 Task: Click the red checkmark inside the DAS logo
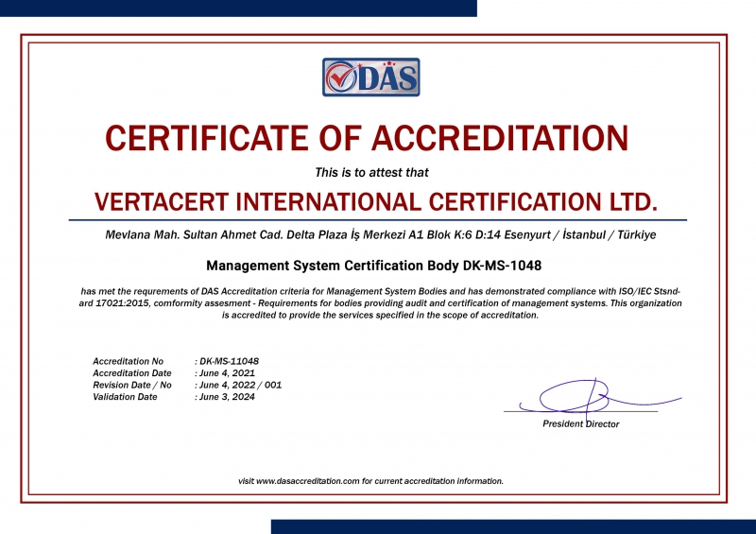pos(340,78)
